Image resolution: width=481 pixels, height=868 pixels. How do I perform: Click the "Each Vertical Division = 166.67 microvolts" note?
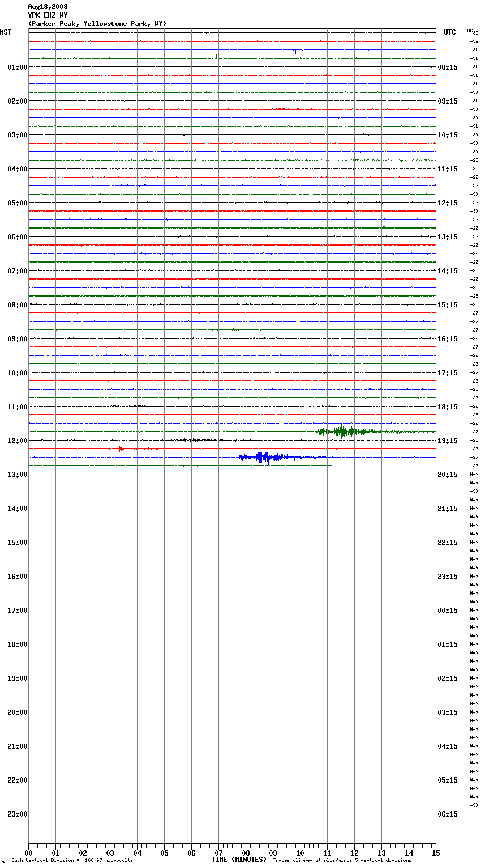point(72,861)
